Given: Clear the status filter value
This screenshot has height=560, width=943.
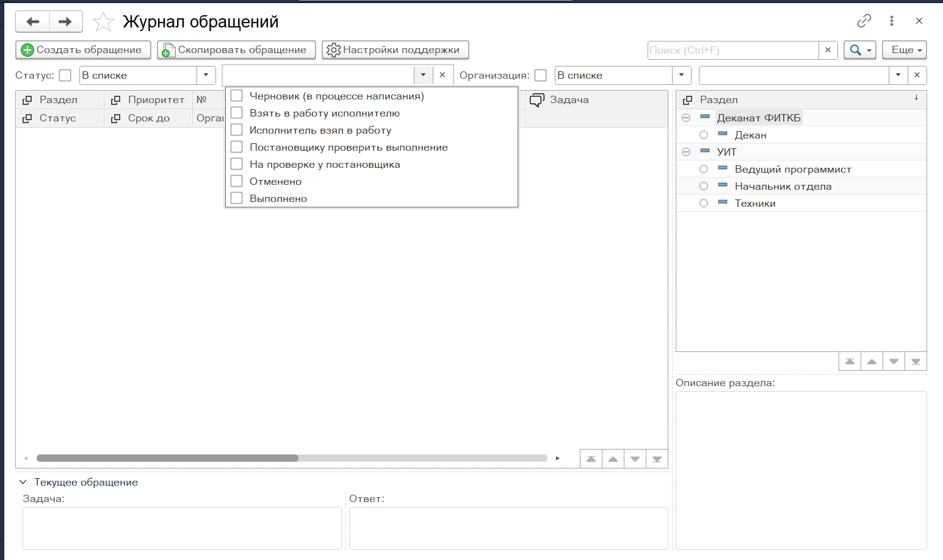Looking at the screenshot, I should tap(443, 75).
